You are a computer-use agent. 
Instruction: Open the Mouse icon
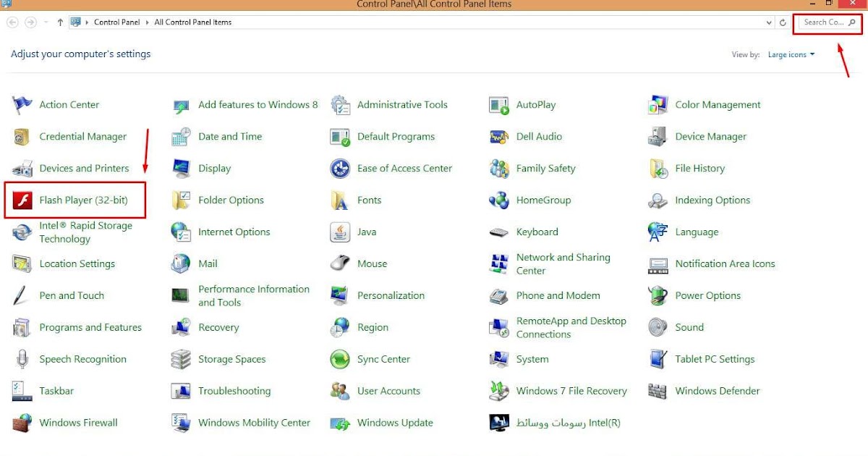[x=340, y=264]
